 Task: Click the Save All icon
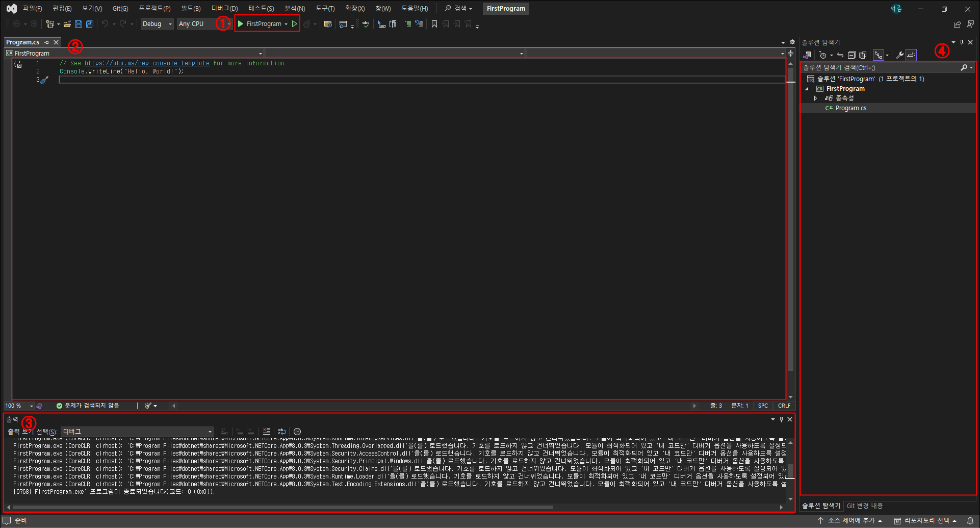point(90,24)
